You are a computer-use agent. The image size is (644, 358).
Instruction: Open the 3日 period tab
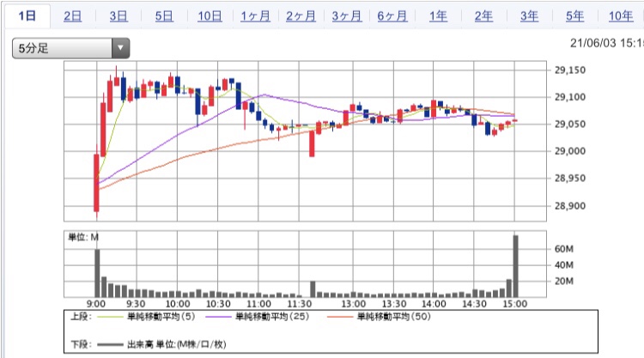118,16
